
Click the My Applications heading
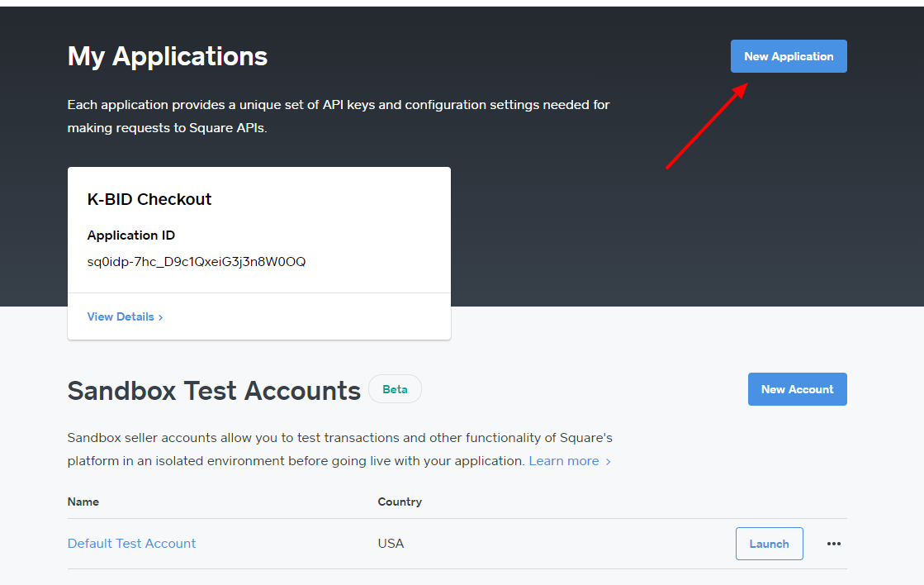(x=168, y=56)
